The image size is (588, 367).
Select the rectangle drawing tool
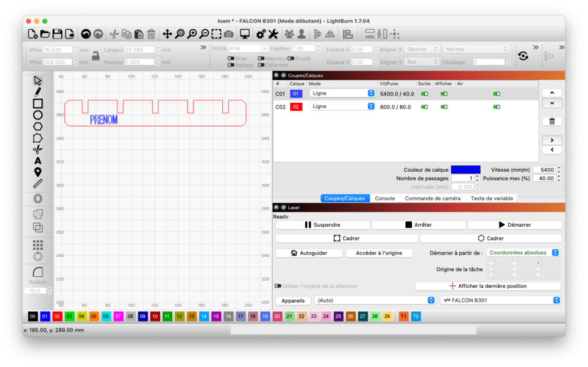38,103
